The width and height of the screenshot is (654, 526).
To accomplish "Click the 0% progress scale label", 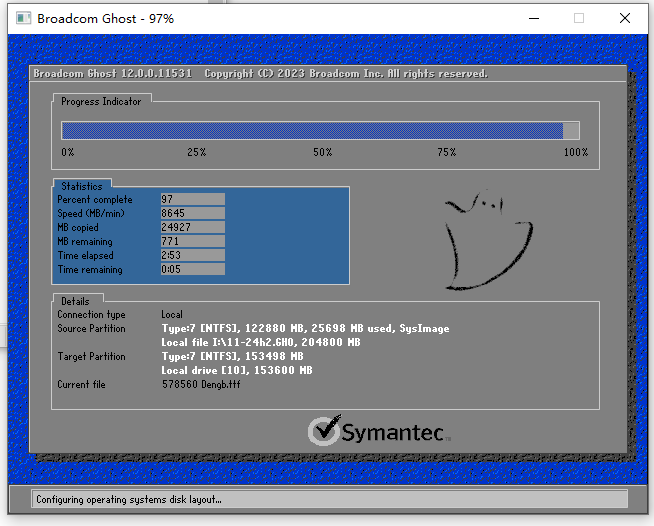I will point(68,152).
